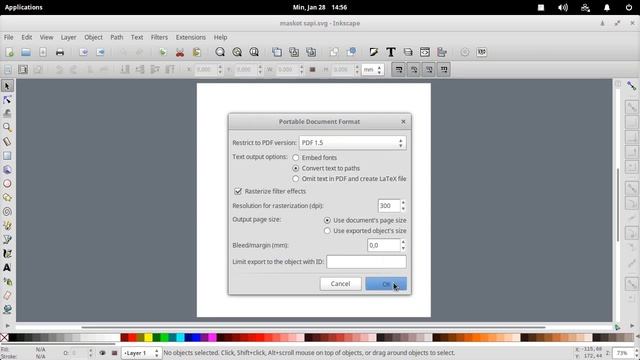Close the Portable Document Format dialog
This screenshot has height=360, width=640.
tap(403, 122)
